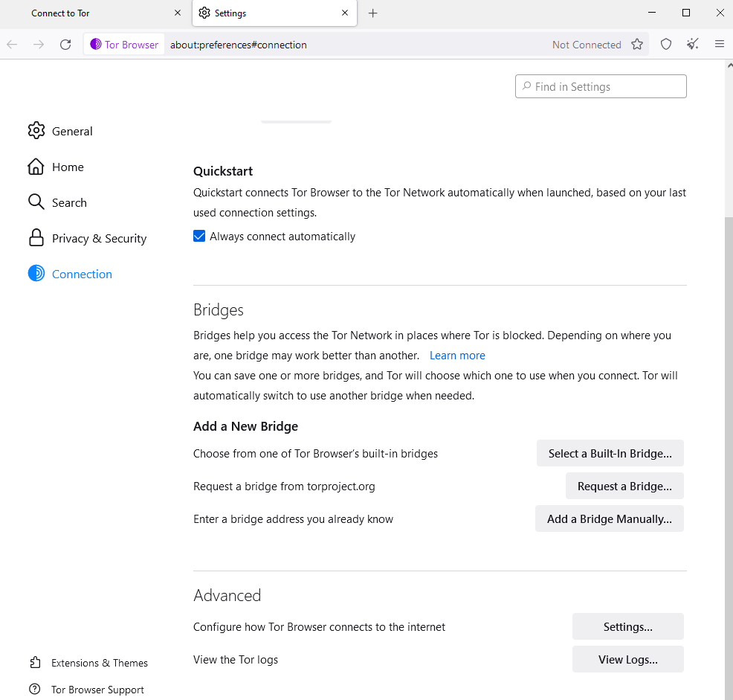This screenshot has height=700, width=733.
Task: Minimize the browser window
Action: [x=652, y=13]
